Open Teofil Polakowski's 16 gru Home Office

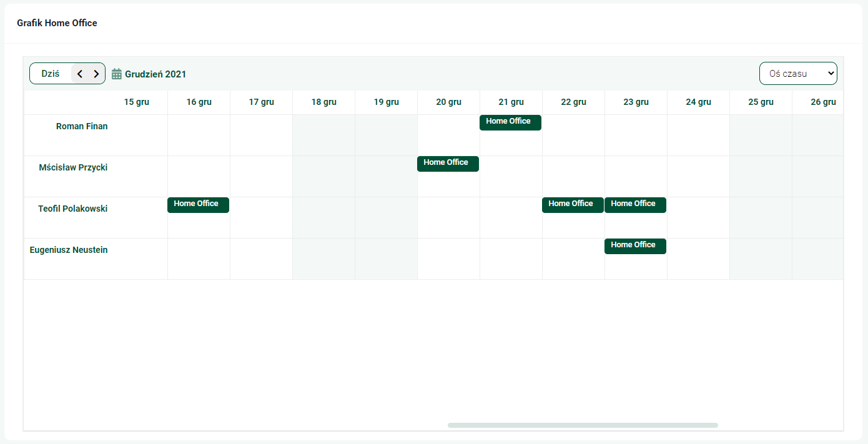198,205
